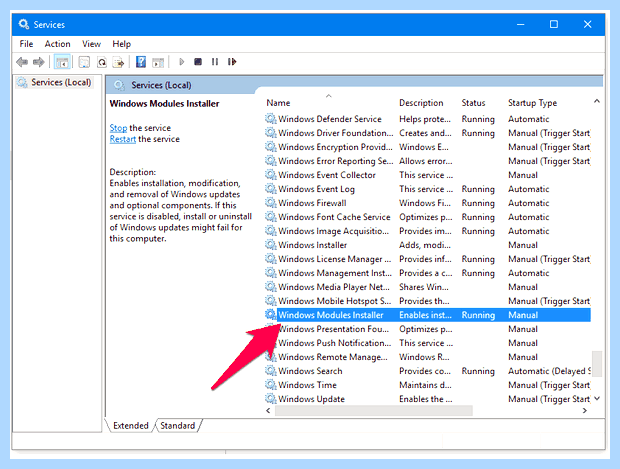The width and height of the screenshot is (620, 469).
Task: Click the horizontal scrollbar right arrow
Action: [584, 410]
